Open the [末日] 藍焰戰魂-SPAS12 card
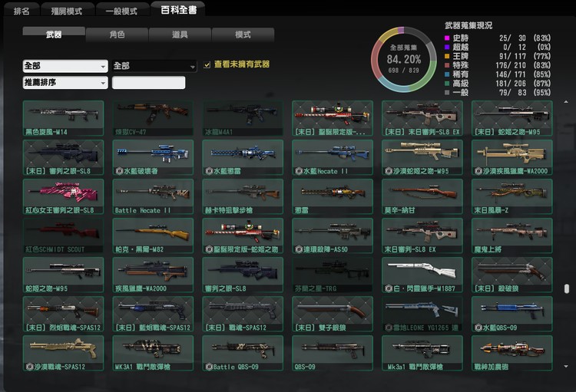The height and width of the screenshot is (392, 576). (153, 315)
